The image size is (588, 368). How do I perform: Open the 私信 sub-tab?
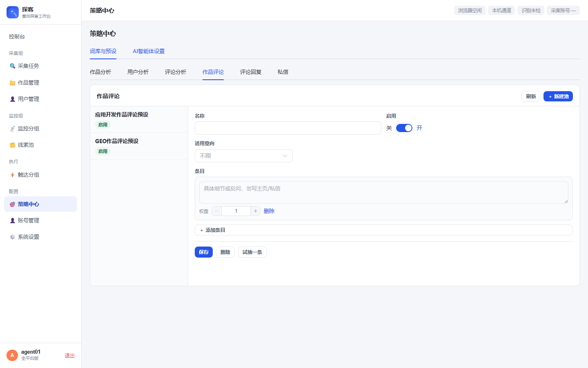point(283,72)
